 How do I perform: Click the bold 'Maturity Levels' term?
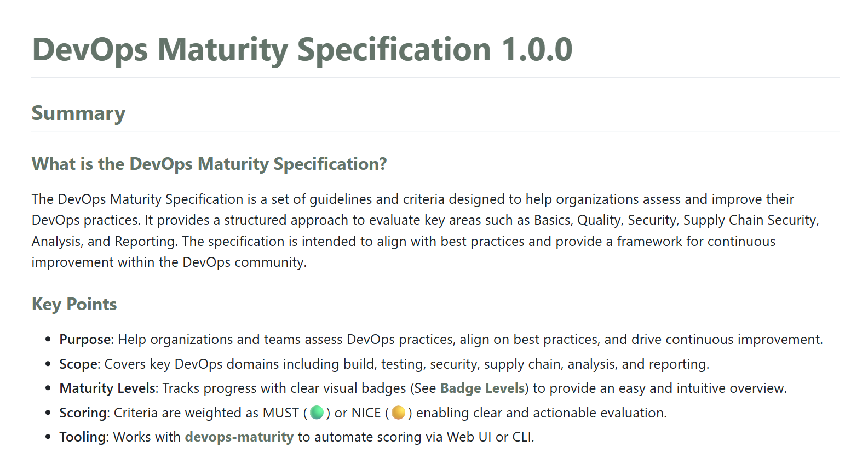coord(107,388)
